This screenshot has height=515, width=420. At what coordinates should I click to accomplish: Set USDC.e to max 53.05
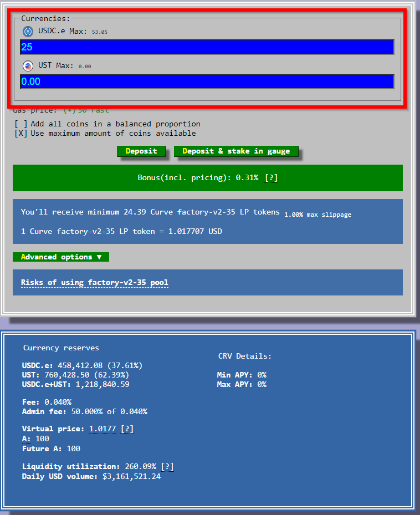(x=89, y=32)
